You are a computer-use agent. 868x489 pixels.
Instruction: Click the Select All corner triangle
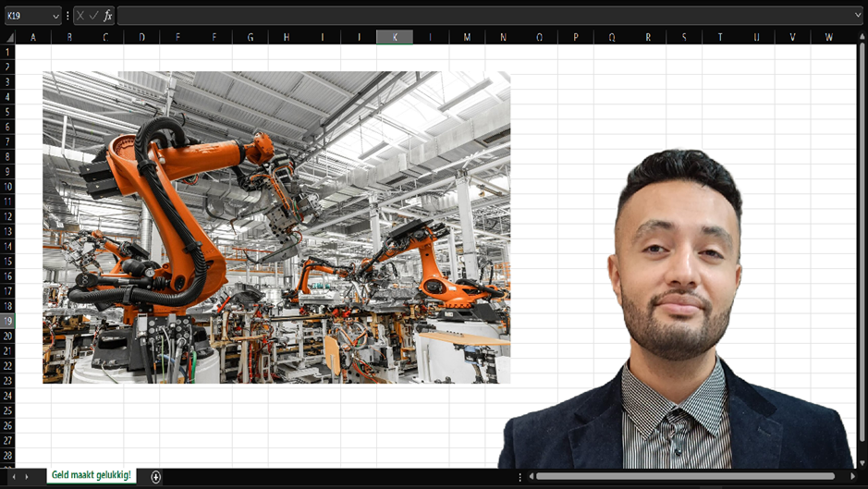point(8,37)
